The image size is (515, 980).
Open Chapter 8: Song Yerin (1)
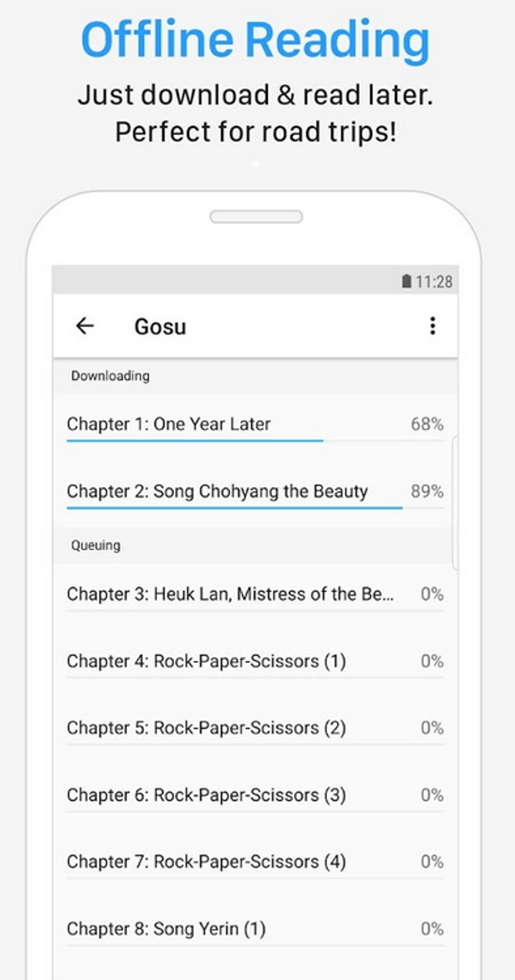(166, 929)
